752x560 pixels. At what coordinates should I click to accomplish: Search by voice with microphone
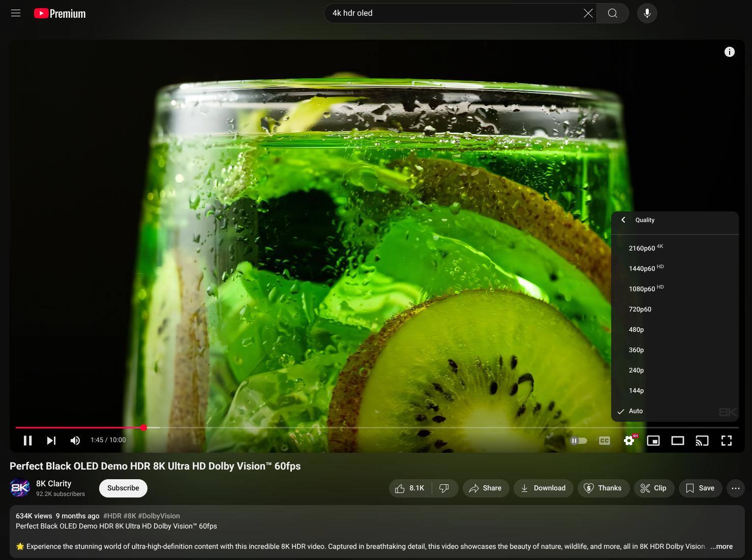pyautogui.click(x=647, y=13)
